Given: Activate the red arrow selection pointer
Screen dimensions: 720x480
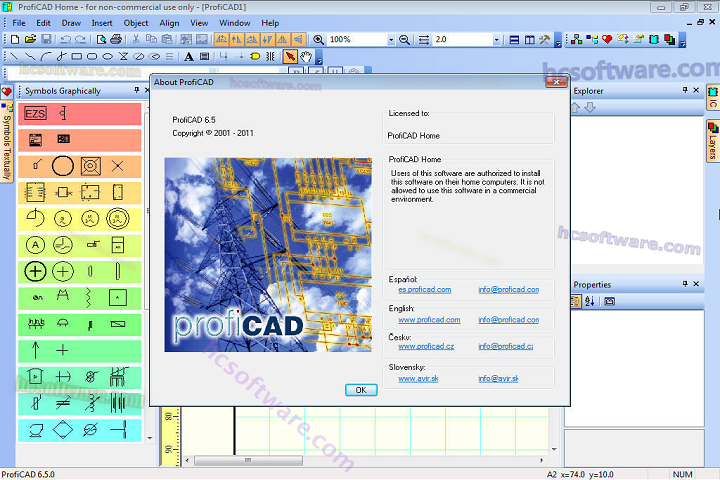Looking at the screenshot, I should click(290, 56).
